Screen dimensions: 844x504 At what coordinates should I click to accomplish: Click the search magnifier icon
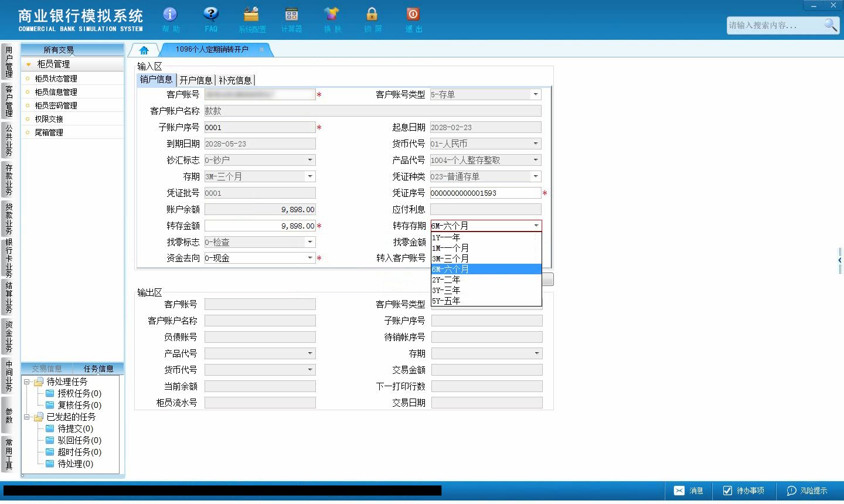pyautogui.click(x=831, y=25)
